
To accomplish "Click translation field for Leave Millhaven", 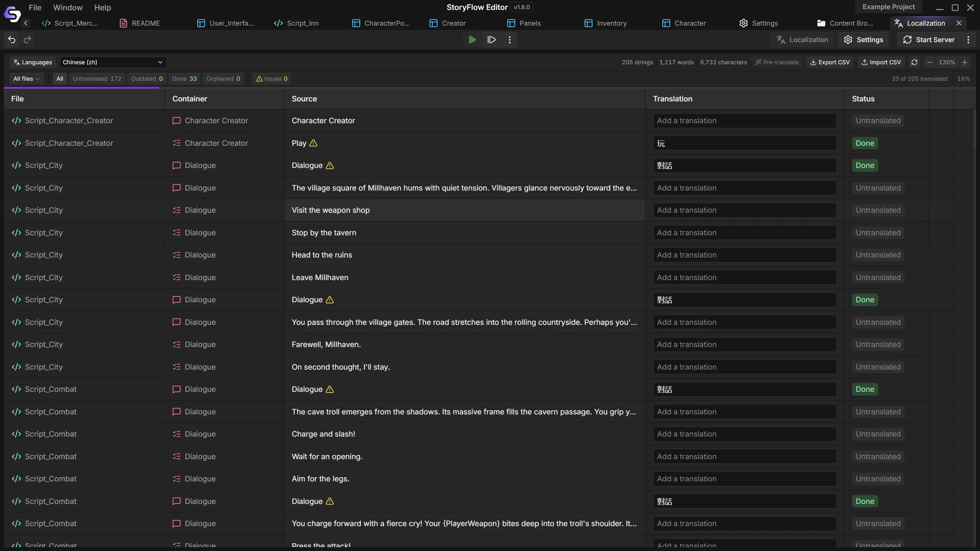I will (x=745, y=278).
